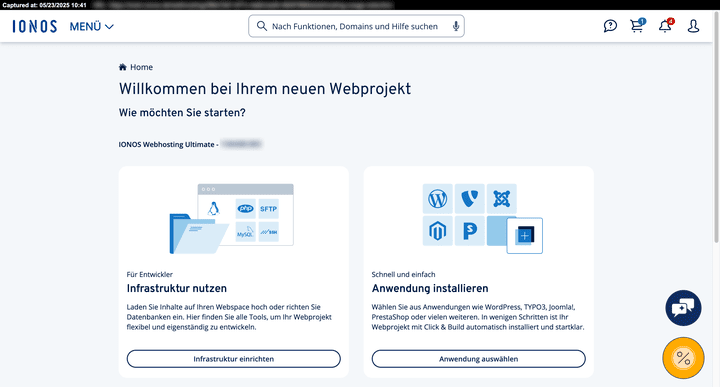Click 'Für Entwickler' label
This screenshot has height=387, width=720.
click(150, 275)
